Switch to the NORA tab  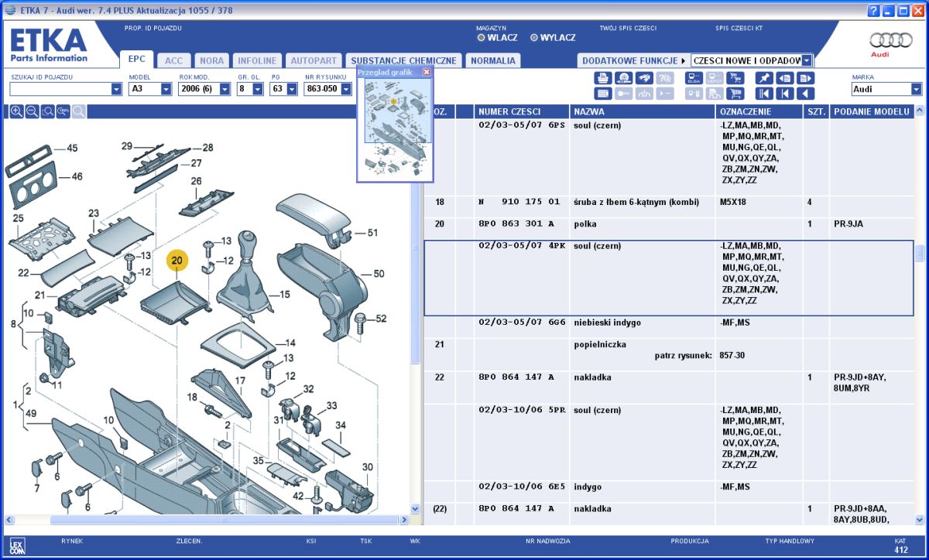(211, 60)
